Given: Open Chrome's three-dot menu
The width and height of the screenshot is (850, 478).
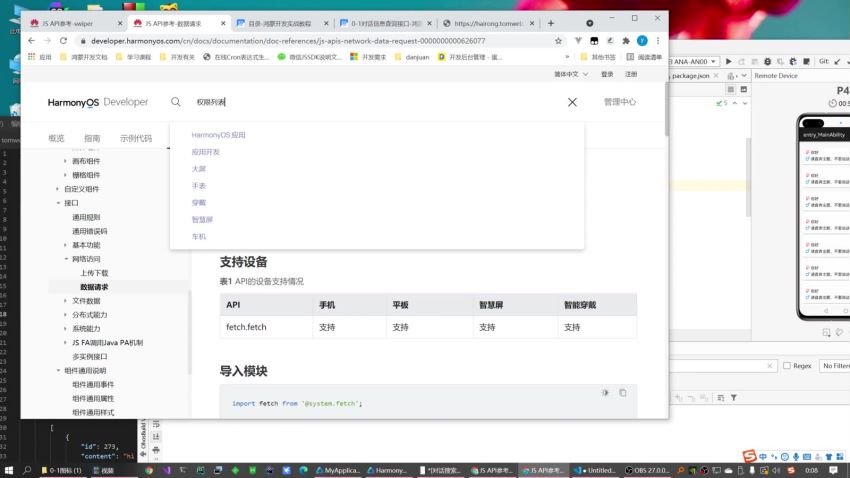Looking at the screenshot, I should pos(658,41).
